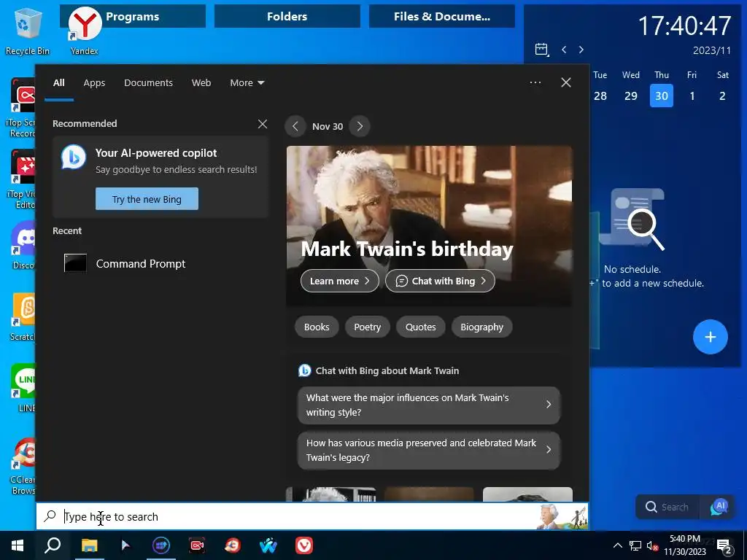Image resolution: width=747 pixels, height=560 pixels.
Task: Open CCleaner Browser from the taskbar
Action: pos(233,545)
